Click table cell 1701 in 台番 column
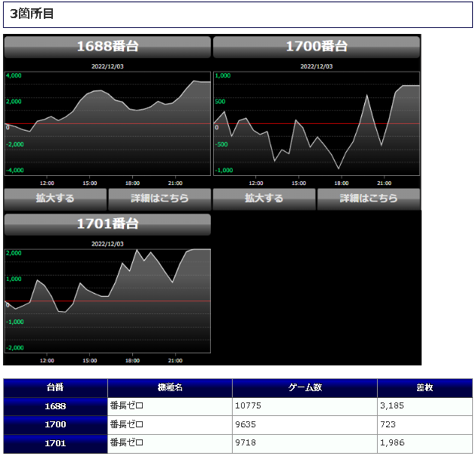476x456 pixels. click(55, 444)
